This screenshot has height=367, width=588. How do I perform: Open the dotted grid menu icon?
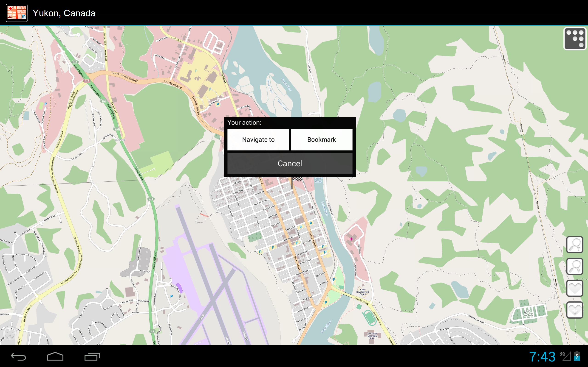[575, 39]
